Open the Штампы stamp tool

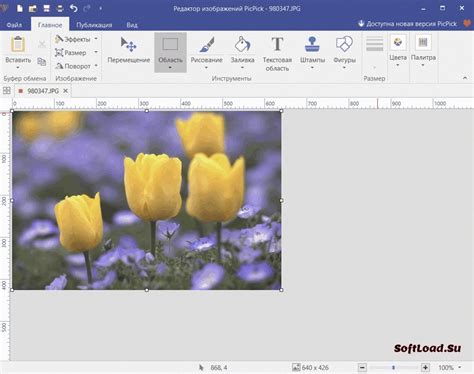click(x=312, y=51)
